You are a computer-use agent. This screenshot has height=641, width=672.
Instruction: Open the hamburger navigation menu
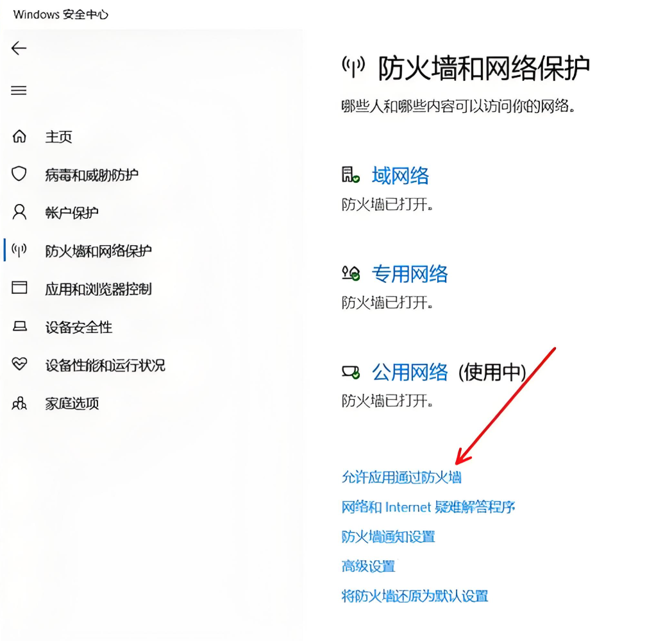tap(19, 90)
